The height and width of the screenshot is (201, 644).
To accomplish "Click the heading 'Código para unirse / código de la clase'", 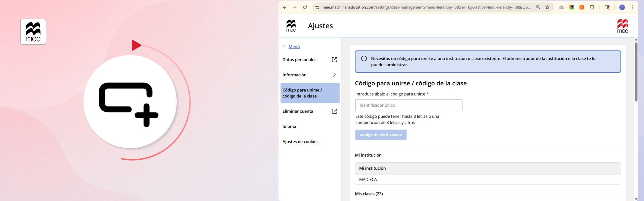I will 411,83.
